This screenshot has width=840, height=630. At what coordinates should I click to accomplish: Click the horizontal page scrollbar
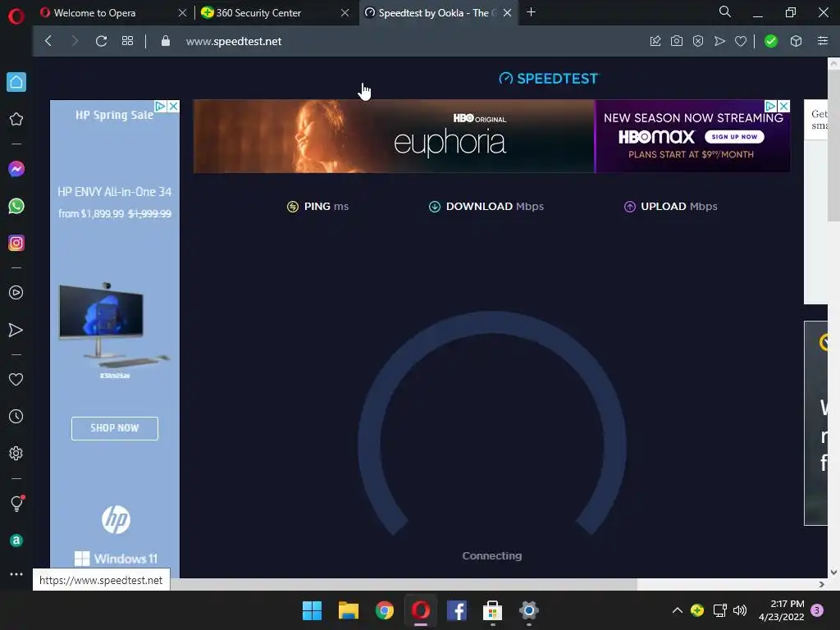(404, 584)
